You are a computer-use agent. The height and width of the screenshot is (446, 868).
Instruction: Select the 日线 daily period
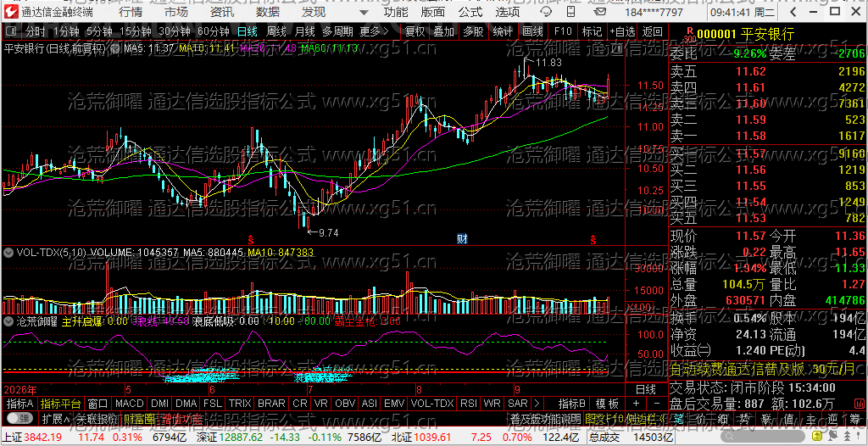pyautogui.click(x=248, y=31)
